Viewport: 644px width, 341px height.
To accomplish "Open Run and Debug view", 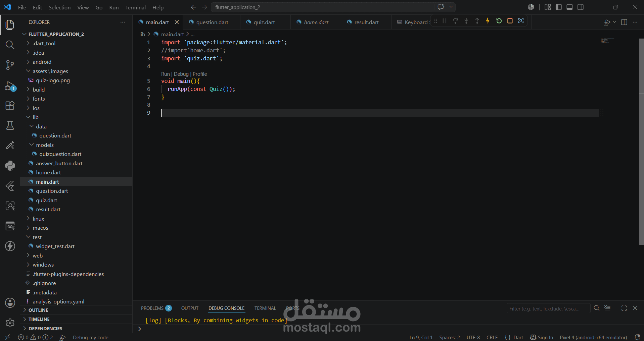I will tap(10, 86).
